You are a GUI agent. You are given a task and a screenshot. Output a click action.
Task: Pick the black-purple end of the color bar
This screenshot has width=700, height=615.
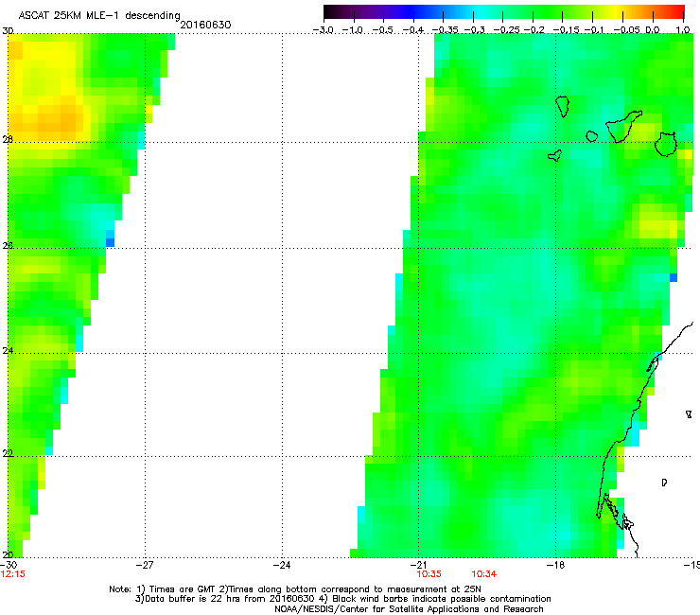tap(333, 11)
